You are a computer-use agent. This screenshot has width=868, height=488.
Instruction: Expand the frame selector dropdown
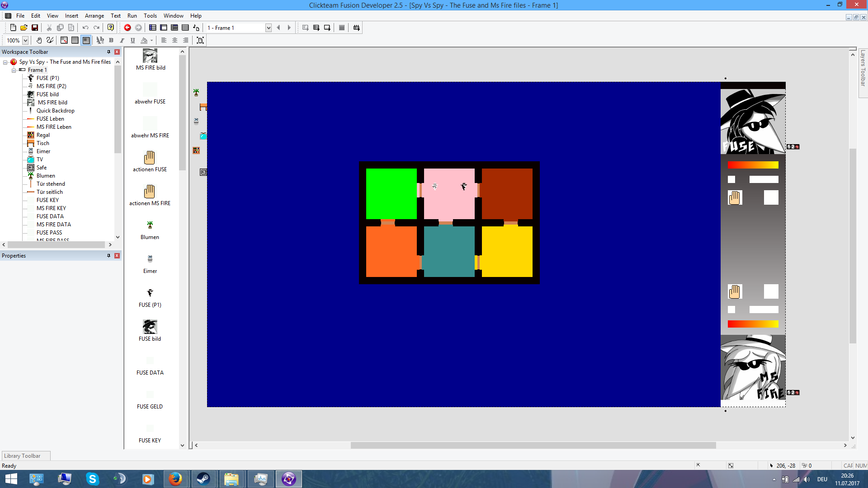268,28
